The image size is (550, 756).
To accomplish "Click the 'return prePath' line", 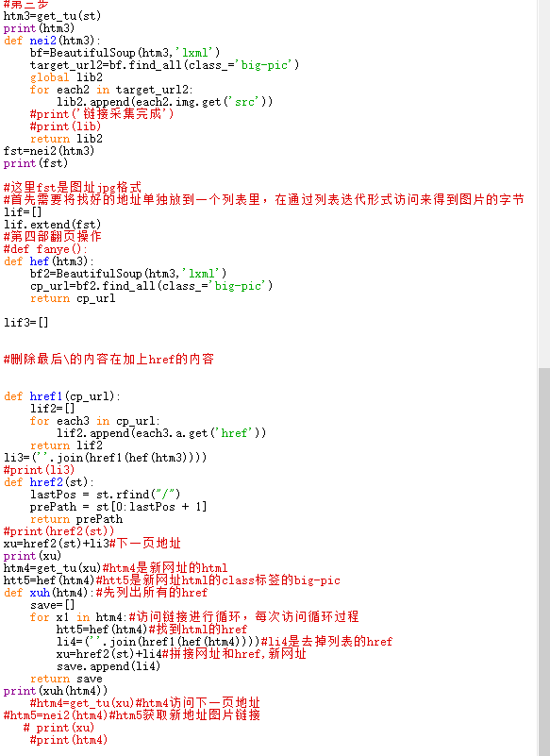I will pos(76,519).
